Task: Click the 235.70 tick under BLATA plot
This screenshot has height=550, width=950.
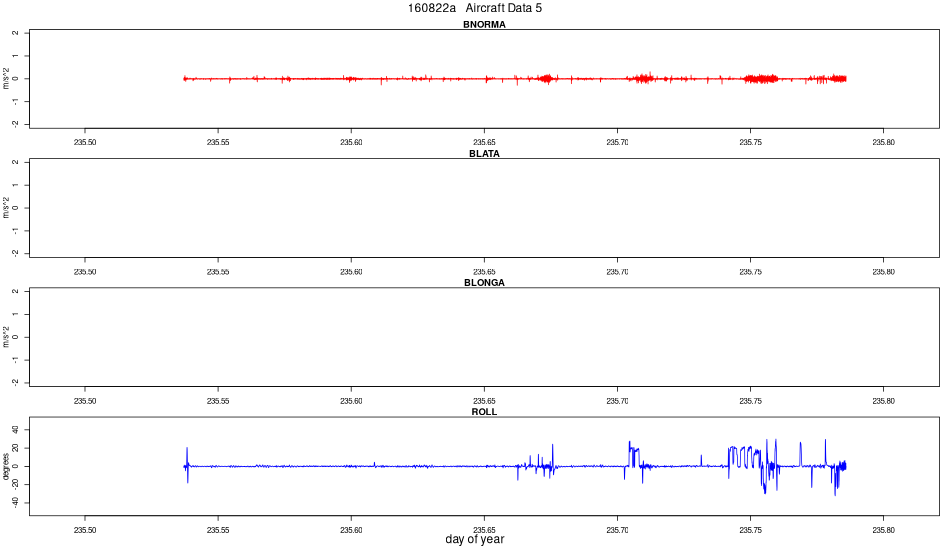Action: point(617,272)
